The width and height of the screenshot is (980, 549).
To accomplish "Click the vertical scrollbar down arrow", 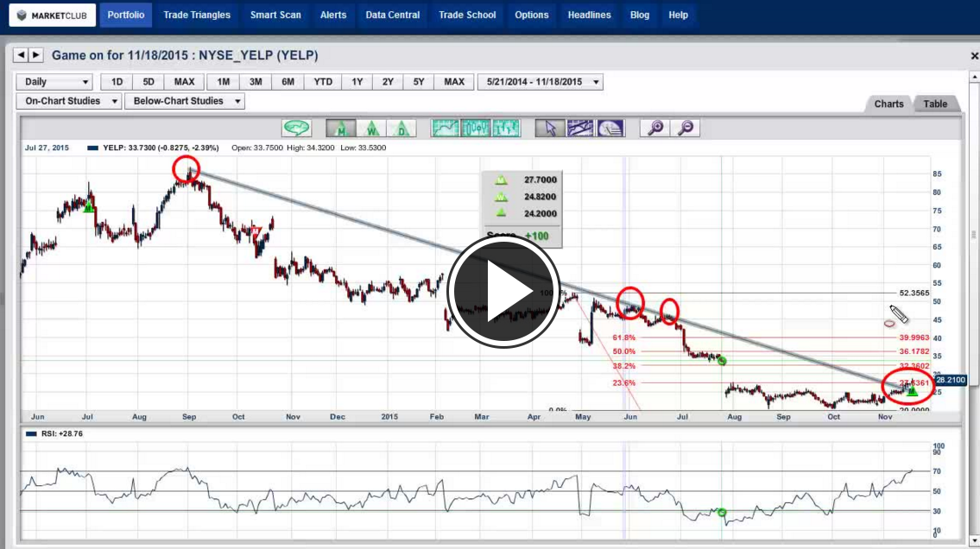I will pyautogui.click(x=974, y=541).
